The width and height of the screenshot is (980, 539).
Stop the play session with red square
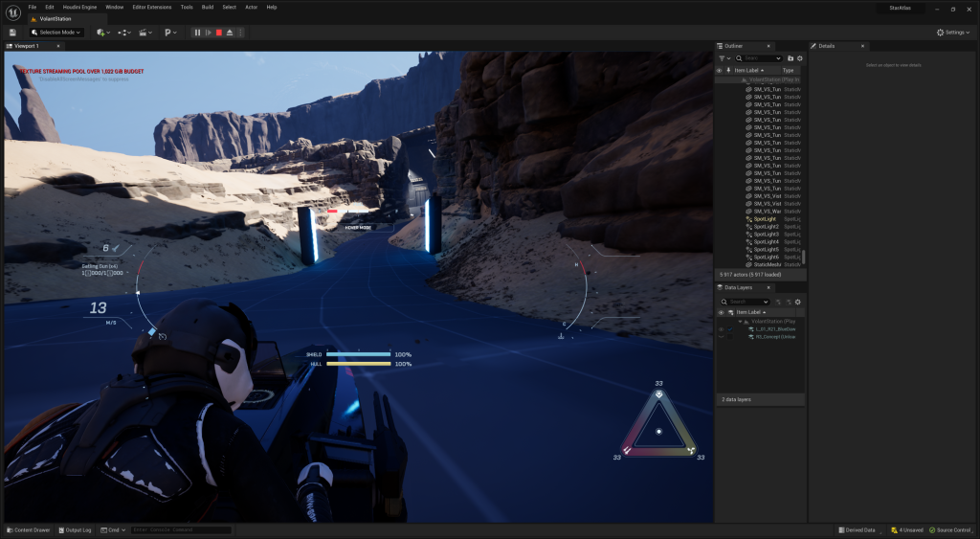[x=219, y=33]
